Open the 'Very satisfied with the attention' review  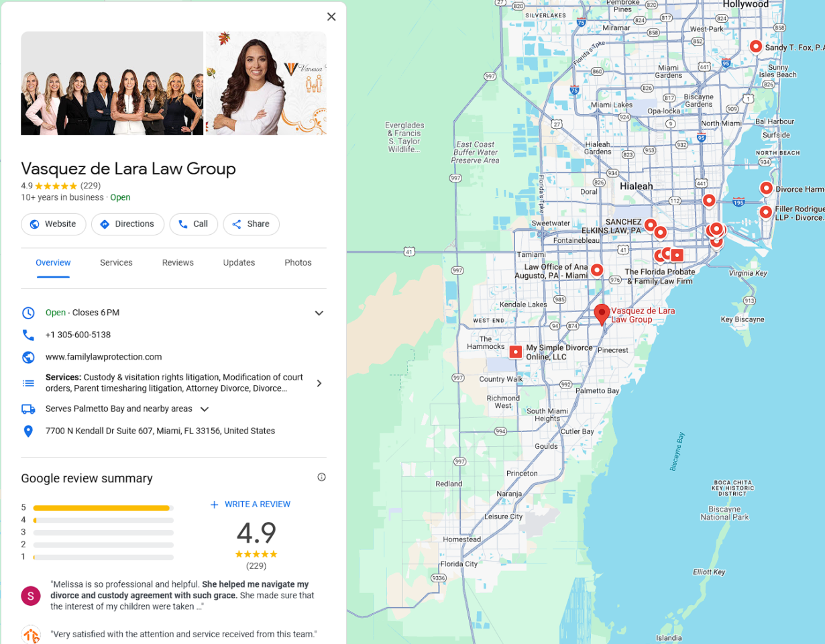point(183,634)
